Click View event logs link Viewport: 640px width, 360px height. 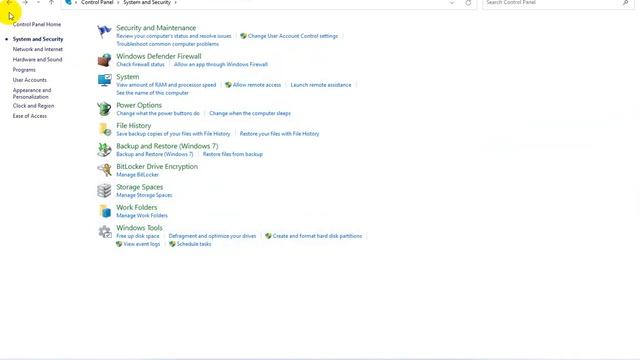click(x=142, y=244)
